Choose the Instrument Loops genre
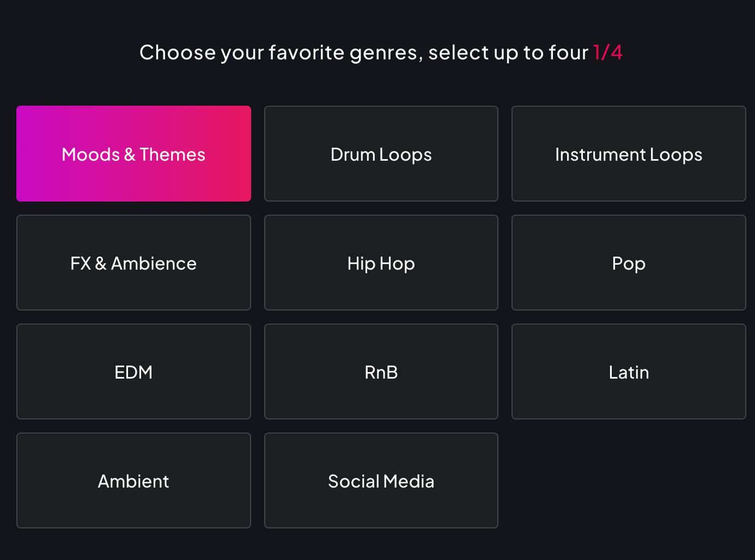Image resolution: width=755 pixels, height=560 pixels. [629, 154]
